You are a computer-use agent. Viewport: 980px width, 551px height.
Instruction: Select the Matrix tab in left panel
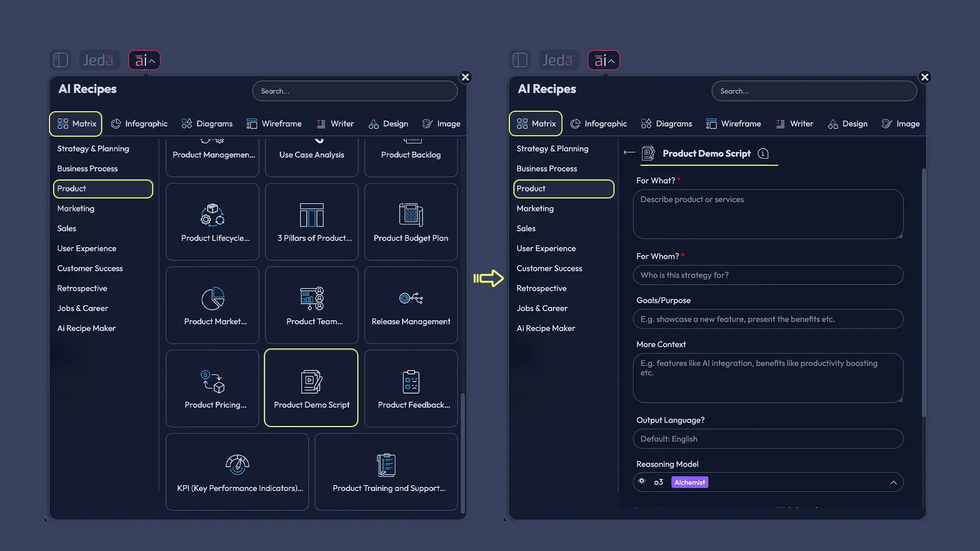click(x=76, y=124)
